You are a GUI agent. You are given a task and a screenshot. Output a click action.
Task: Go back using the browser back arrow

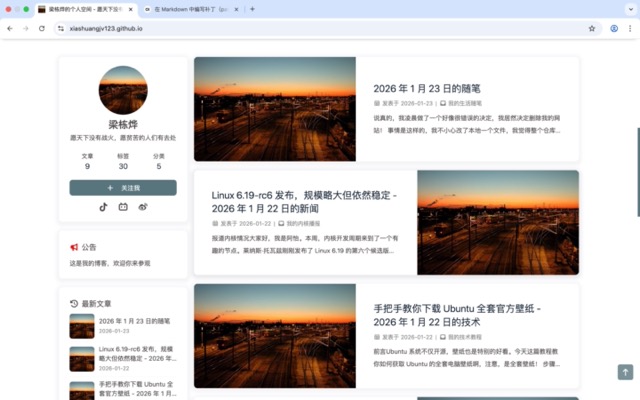[10, 28]
